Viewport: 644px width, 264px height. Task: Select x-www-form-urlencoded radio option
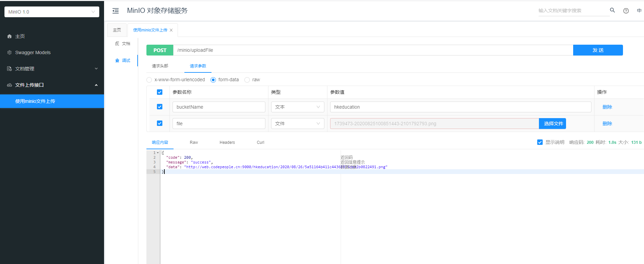(149, 80)
